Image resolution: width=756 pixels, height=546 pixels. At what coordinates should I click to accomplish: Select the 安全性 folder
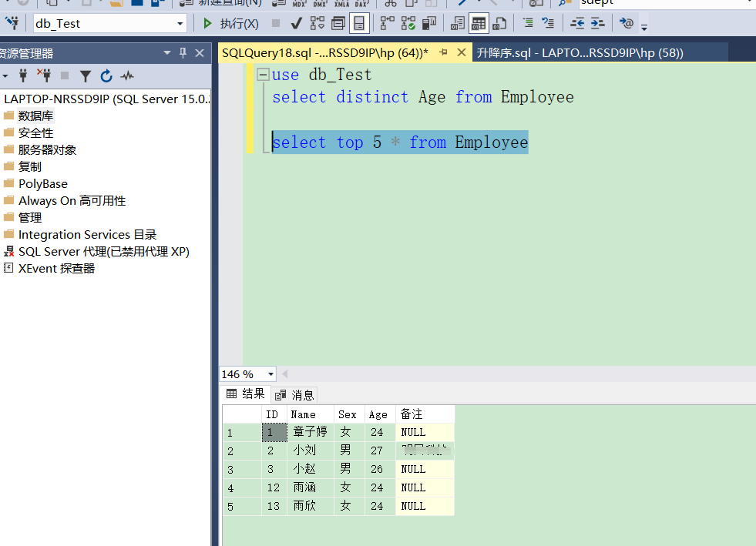coord(35,132)
